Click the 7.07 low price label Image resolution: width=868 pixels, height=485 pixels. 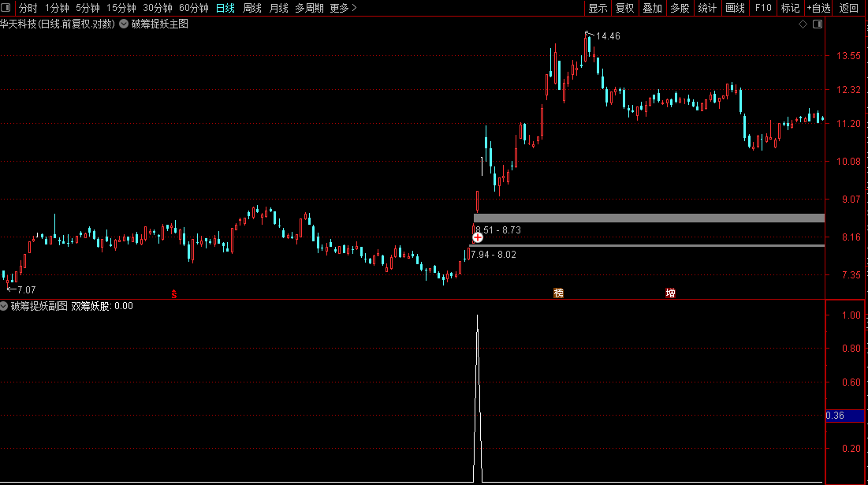click(26, 289)
